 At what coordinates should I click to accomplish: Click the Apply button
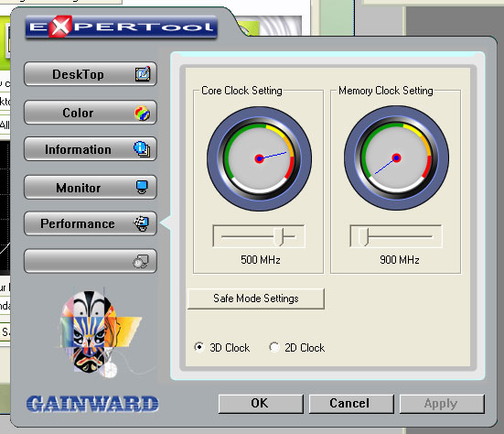tap(442, 404)
